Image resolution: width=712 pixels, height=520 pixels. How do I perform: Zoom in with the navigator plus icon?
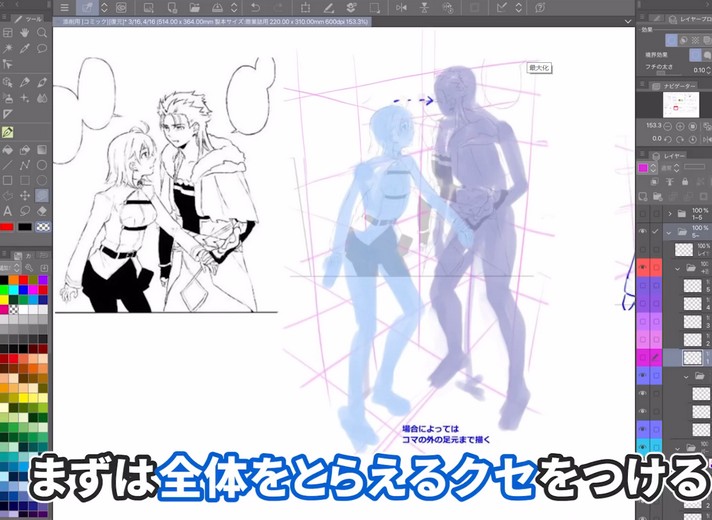point(680,126)
